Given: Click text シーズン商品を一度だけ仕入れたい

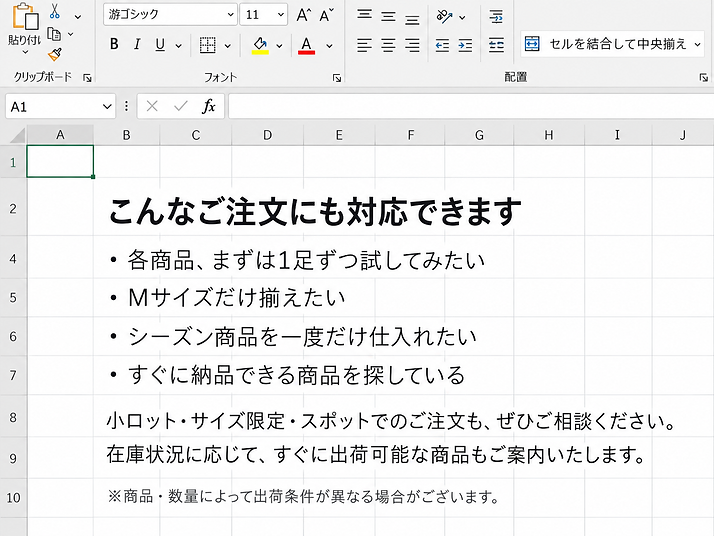Looking at the screenshot, I should pyautogui.click(x=302, y=337).
